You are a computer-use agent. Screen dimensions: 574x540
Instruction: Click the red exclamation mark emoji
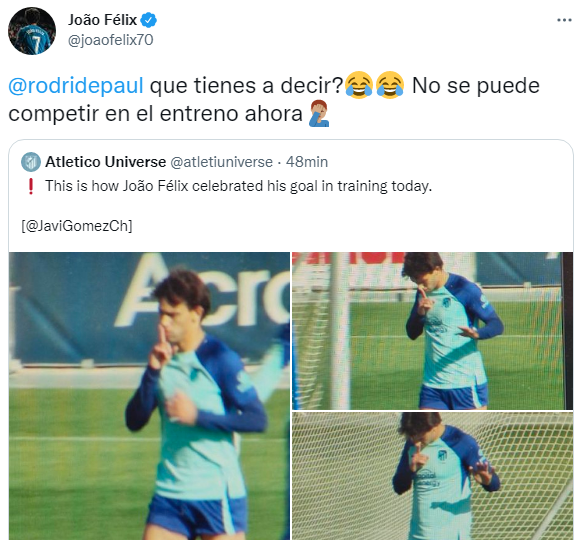31,186
